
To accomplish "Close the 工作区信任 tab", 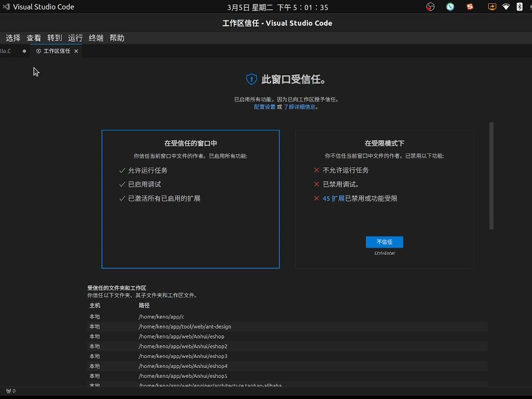I will coord(76,51).
